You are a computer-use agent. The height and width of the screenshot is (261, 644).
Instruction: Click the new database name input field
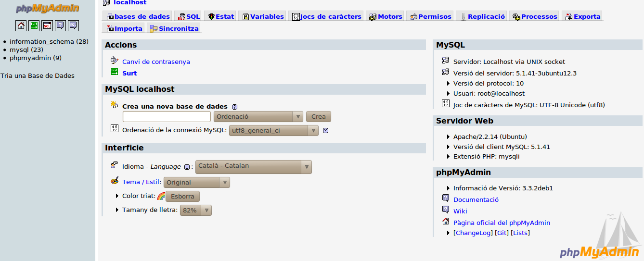coord(167,117)
